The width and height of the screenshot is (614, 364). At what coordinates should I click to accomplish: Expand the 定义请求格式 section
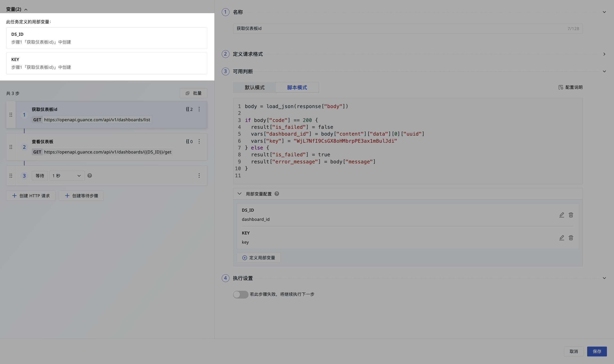click(604, 54)
